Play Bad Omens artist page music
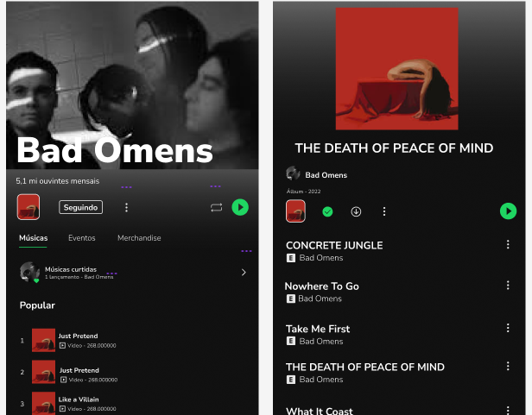Screen dimensions: 532x415 click(x=240, y=207)
